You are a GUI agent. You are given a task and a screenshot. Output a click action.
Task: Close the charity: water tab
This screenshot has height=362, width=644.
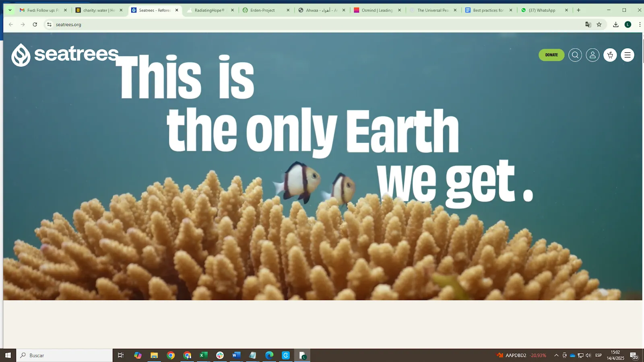(121, 10)
